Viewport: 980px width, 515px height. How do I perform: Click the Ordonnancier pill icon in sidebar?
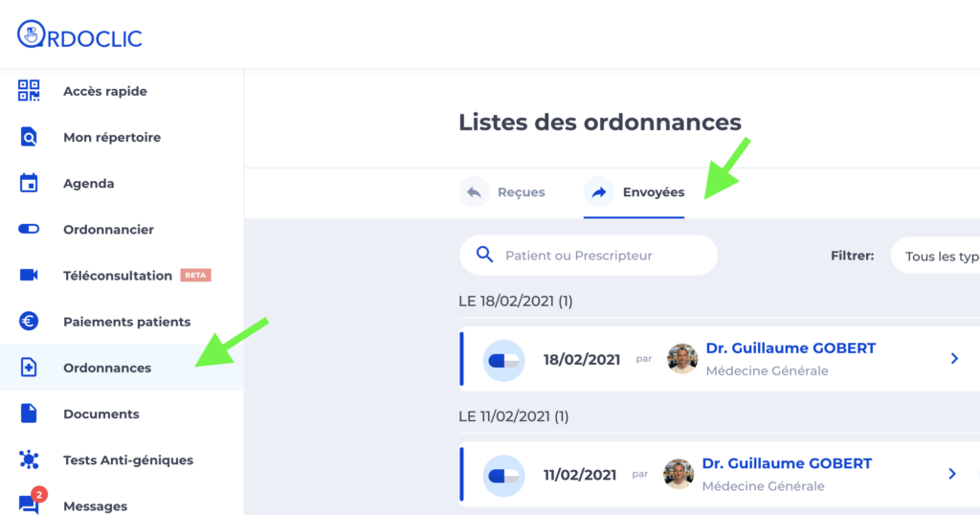coord(29,230)
